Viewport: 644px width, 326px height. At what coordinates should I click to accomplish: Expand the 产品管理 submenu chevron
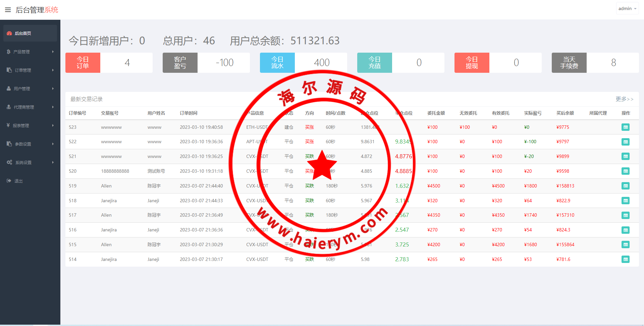click(x=53, y=51)
